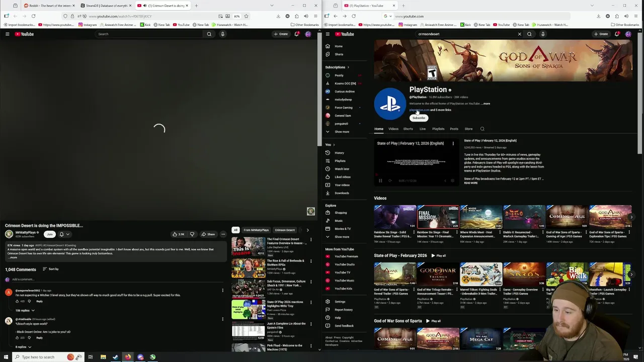The height and width of the screenshot is (362, 644).
Task: Like the aragornelessar comment
Action: [x=17, y=301]
